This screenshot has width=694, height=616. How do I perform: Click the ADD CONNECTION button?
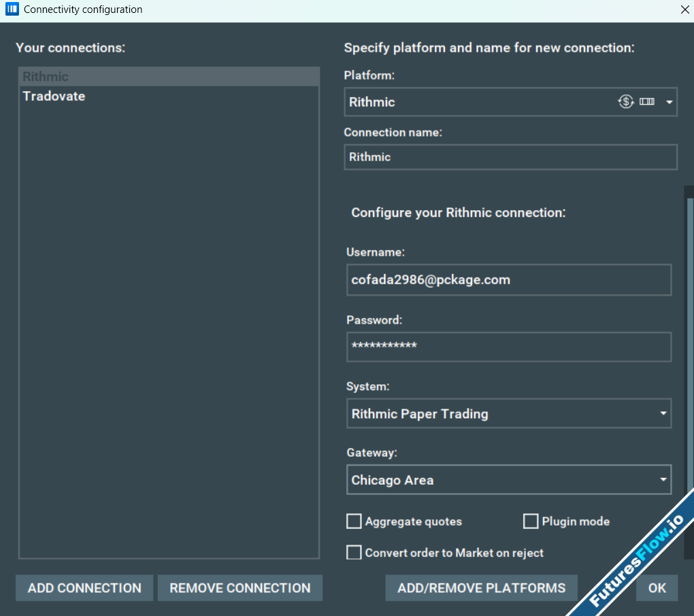coord(84,588)
